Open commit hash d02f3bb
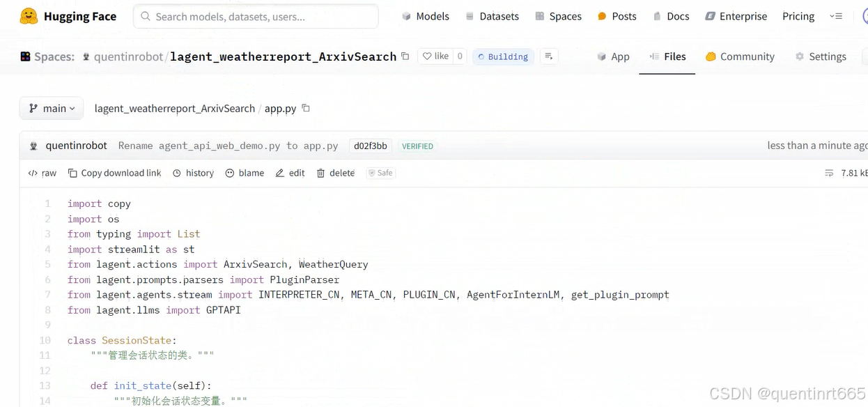 pyautogui.click(x=370, y=146)
